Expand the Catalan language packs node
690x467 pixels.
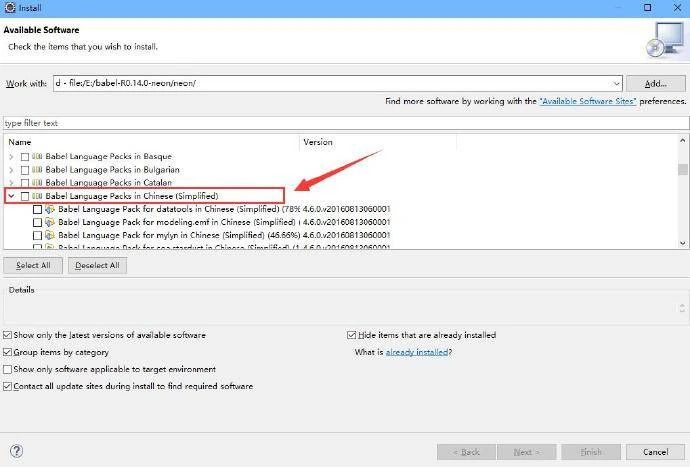(x=11, y=183)
